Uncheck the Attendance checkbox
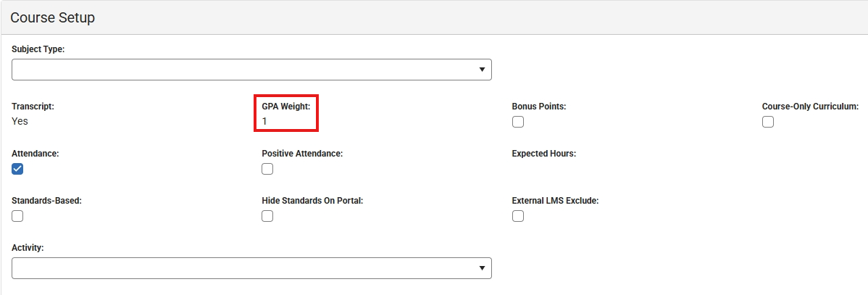The width and height of the screenshot is (868, 295). [x=17, y=169]
